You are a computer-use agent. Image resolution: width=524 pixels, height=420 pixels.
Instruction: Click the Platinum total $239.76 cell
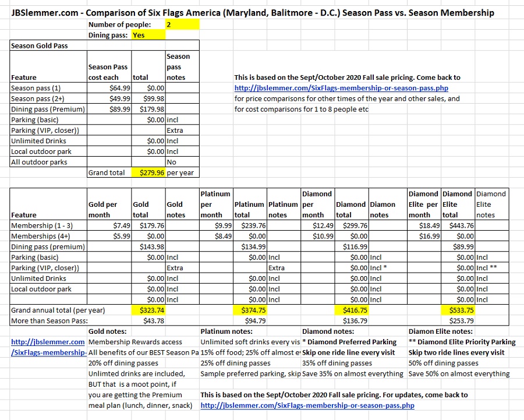[x=250, y=225]
